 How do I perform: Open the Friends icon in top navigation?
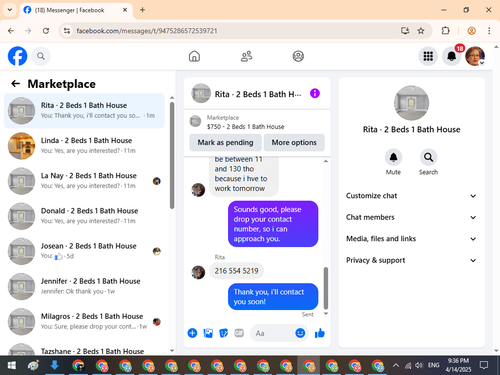click(x=246, y=56)
